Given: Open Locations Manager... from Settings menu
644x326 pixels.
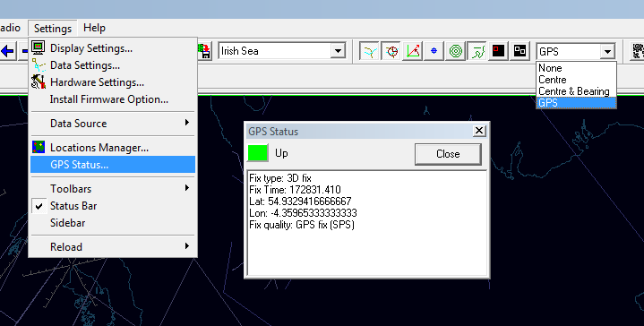Looking at the screenshot, I should click(113, 148).
